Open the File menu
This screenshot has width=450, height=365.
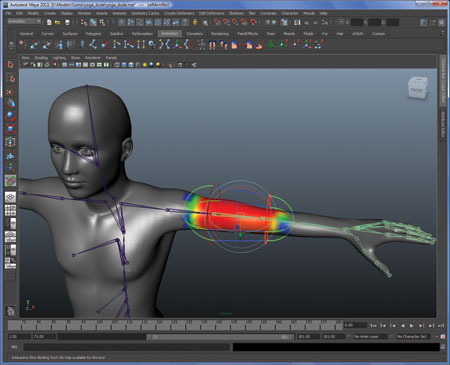(9, 13)
